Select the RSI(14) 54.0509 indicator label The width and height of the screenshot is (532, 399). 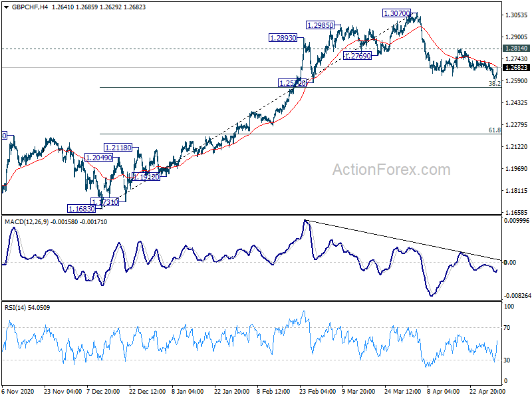click(27, 308)
